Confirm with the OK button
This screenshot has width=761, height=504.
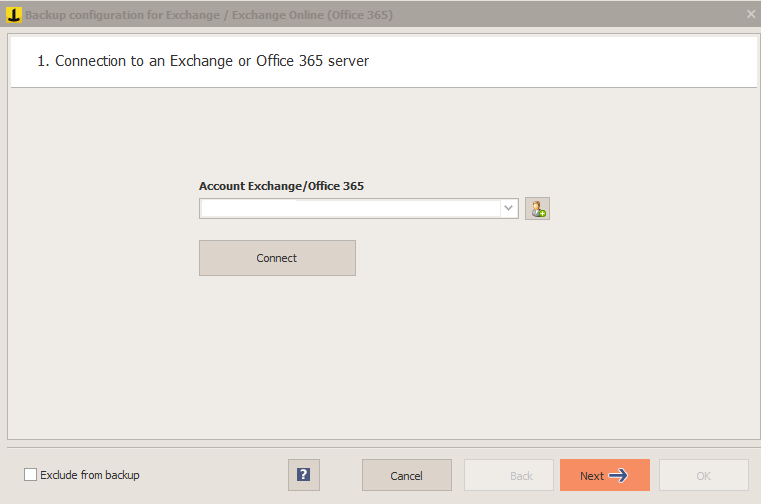tap(704, 475)
